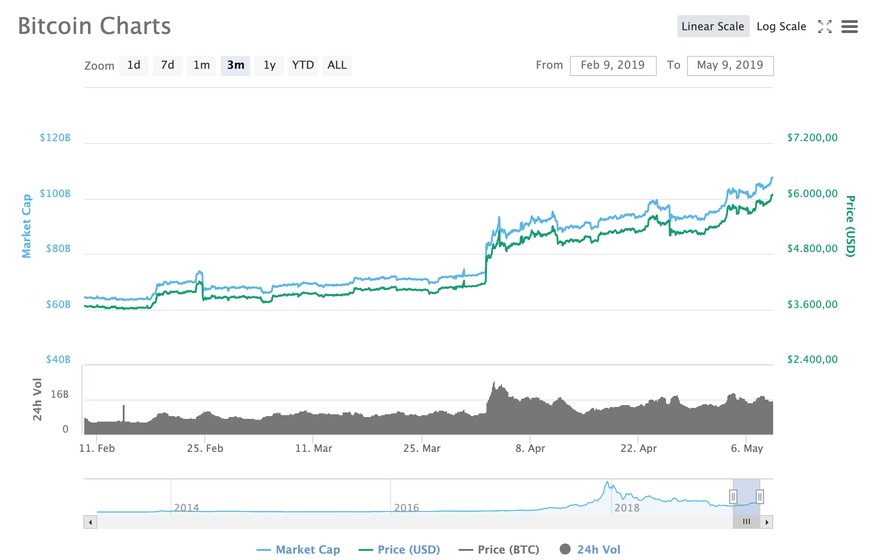Click the 16B volume axis label
Viewport: 873px width, 560px height.
click(60, 394)
